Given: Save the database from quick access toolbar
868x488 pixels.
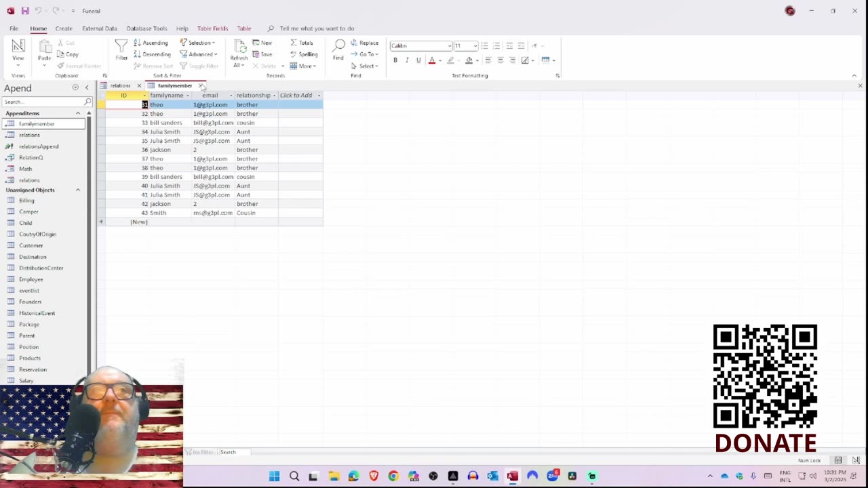Looking at the screenshot, I should coord(25,11).
